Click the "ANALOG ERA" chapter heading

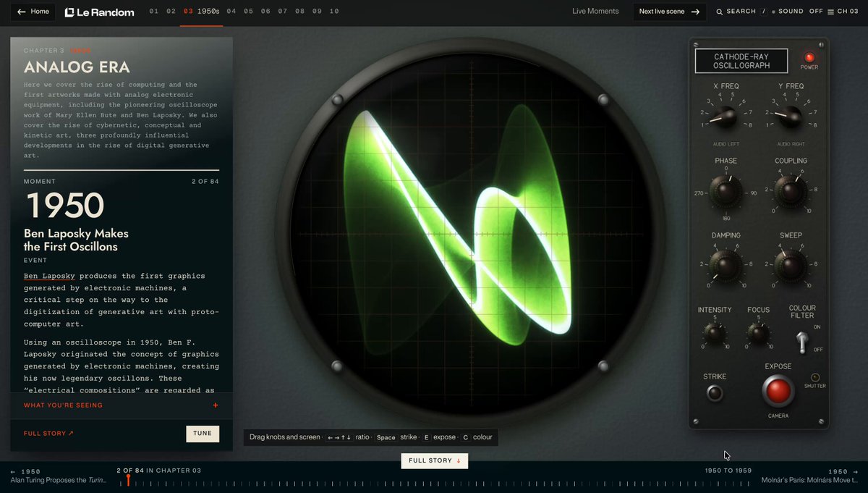point(77,67)
